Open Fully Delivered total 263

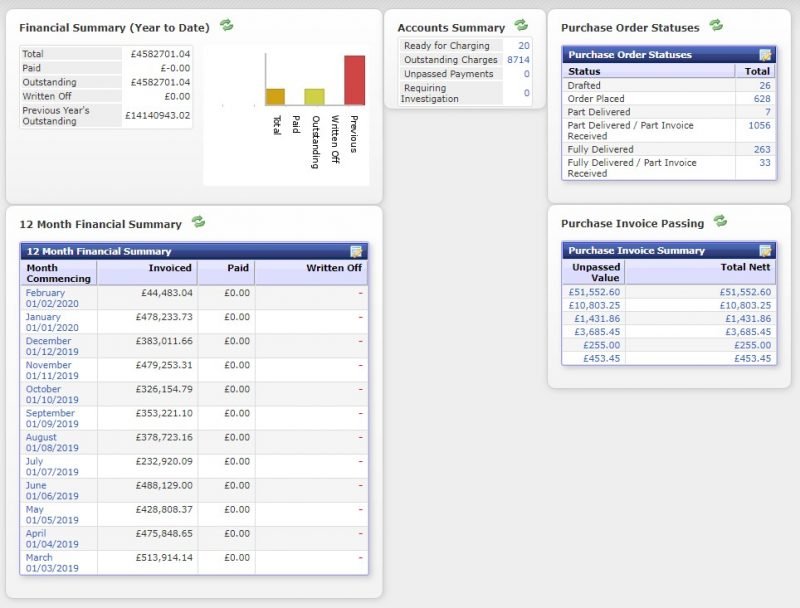pos(762,149)
